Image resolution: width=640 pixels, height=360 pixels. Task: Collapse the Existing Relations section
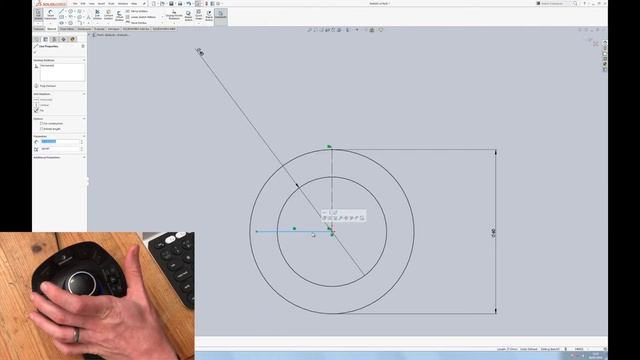click(84, 60)
